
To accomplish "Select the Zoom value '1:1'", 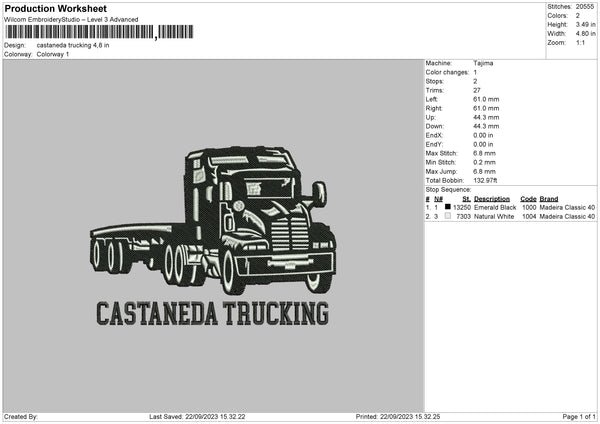I will tap(580, 42).
